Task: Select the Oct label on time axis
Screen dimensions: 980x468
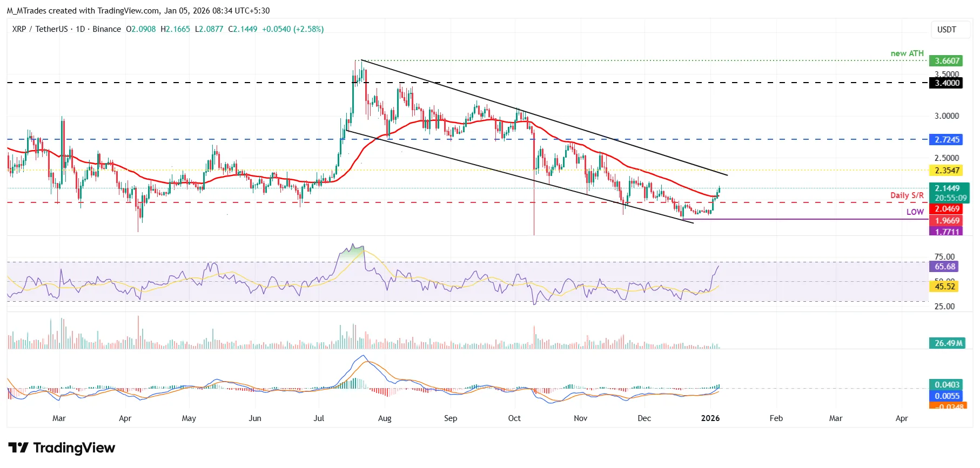Action: click(x=514, y=418)
